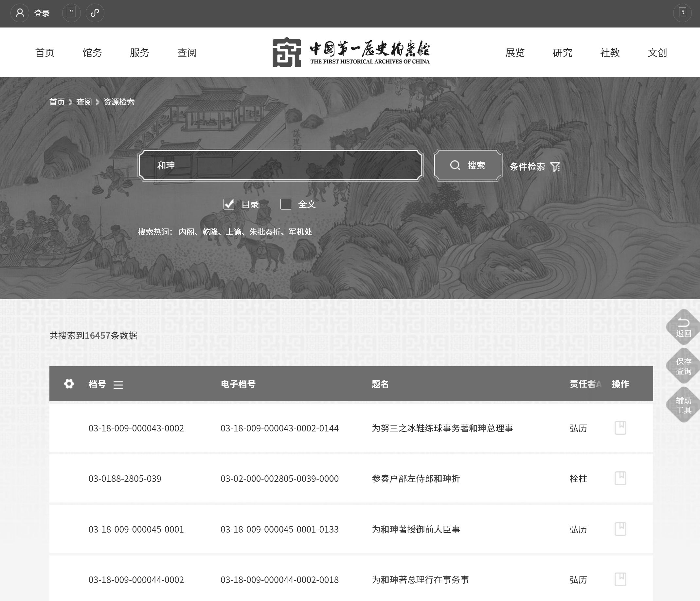Click 电子档号 03-18-009-000045-0001-0133
The image size is (700, 601).
280,529
